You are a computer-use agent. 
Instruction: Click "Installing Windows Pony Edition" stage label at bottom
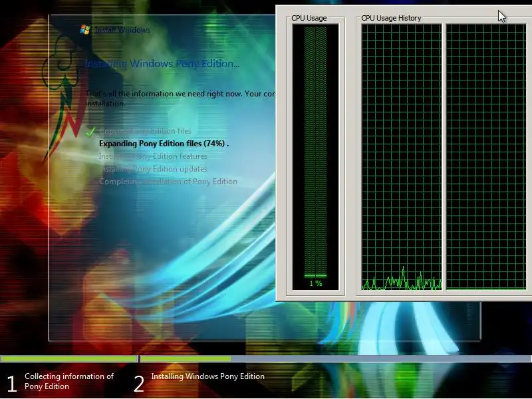coord(208,376)
